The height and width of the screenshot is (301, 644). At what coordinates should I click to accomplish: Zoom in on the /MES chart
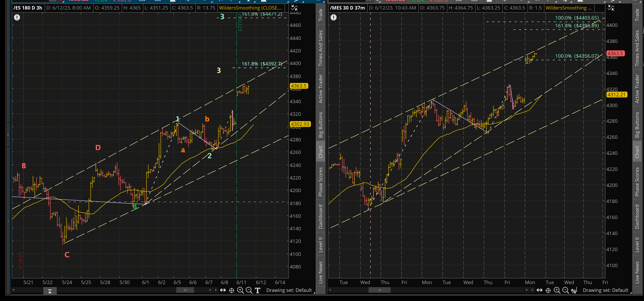tap(557, 290)
